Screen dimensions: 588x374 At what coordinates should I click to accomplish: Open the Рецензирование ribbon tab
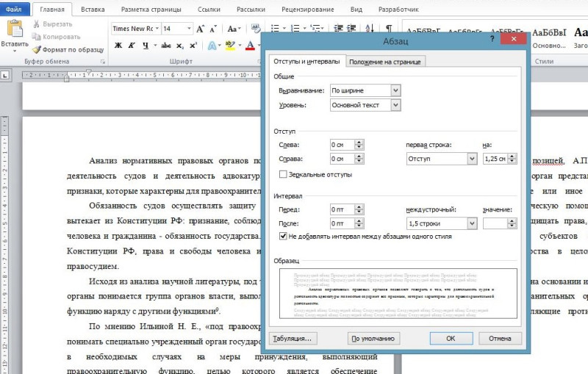click(307, 10)
